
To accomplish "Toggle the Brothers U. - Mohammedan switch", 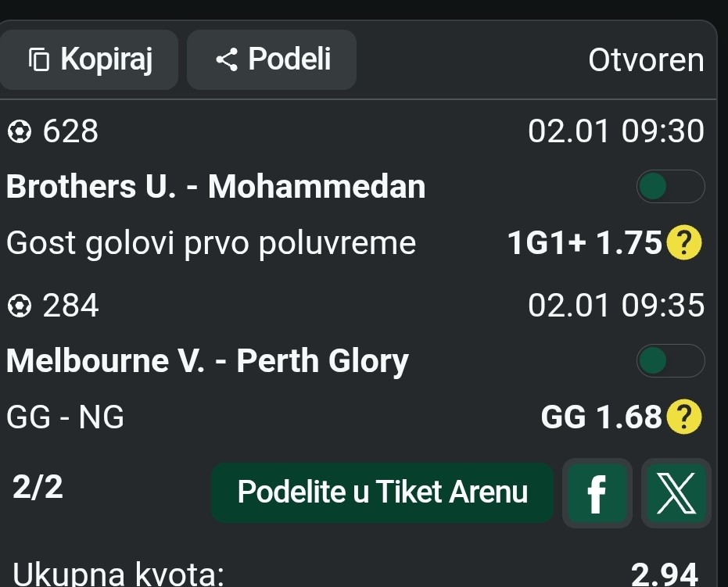I will (670, 188).
